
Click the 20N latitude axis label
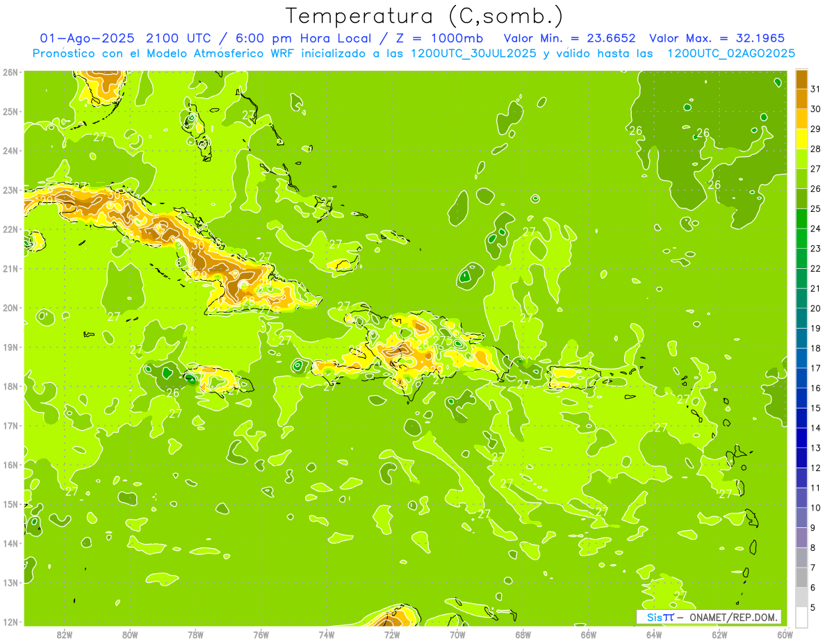[10, 308]
